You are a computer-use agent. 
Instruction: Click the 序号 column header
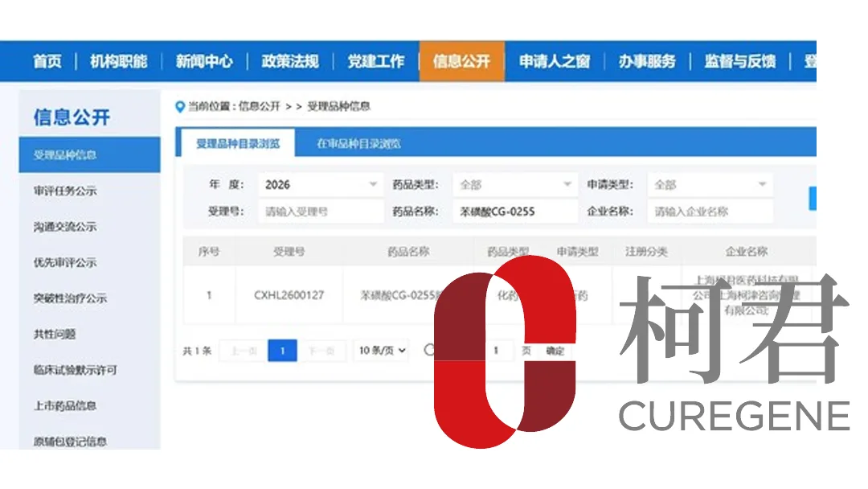(209, 252)
